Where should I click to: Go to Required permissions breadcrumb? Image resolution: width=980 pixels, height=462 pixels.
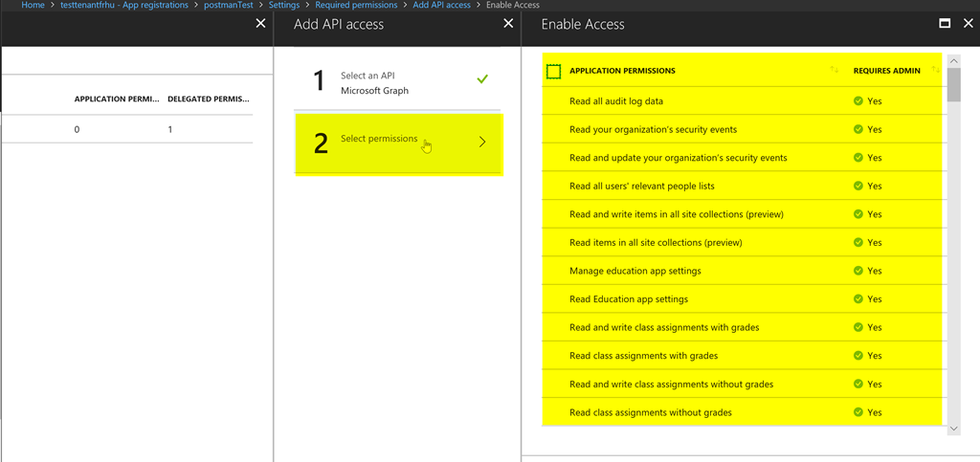coord(356,5)
